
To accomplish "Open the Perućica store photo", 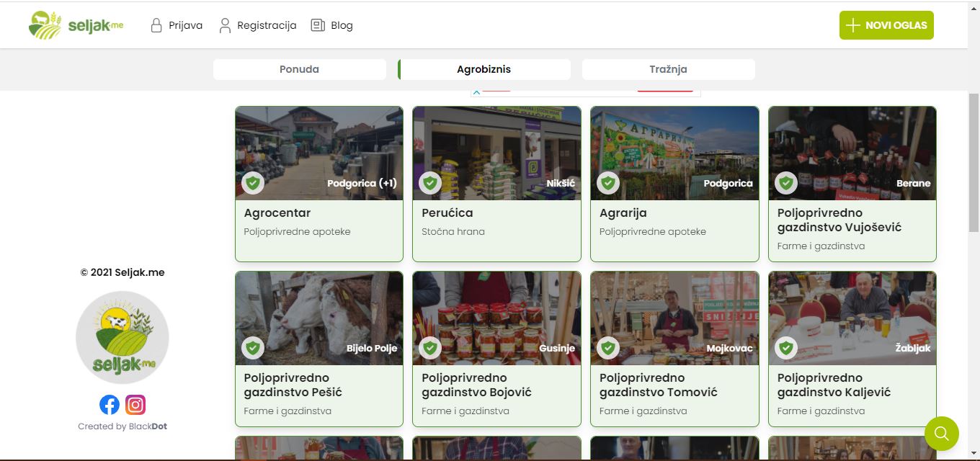I will tap(496, 153).
